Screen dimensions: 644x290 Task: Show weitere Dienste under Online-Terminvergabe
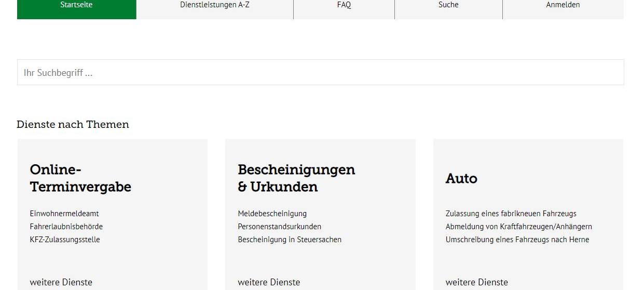tap(61, 282)
